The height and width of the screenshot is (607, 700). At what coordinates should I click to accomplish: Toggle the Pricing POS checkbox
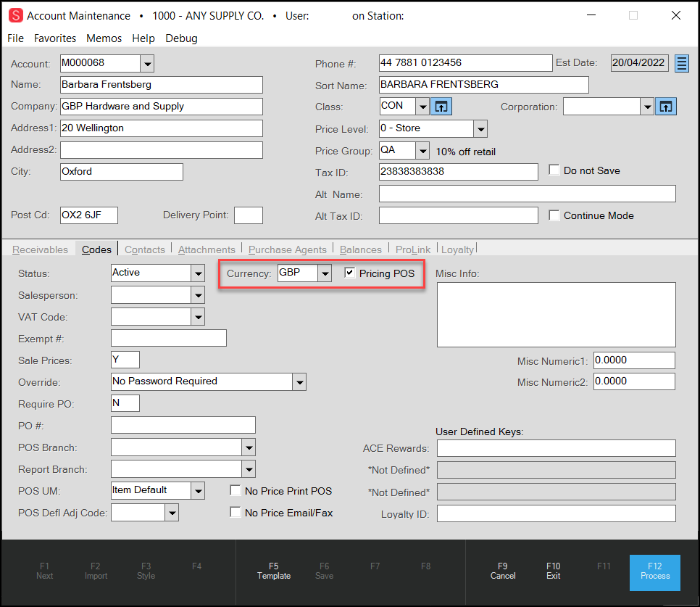click(349, 273)
